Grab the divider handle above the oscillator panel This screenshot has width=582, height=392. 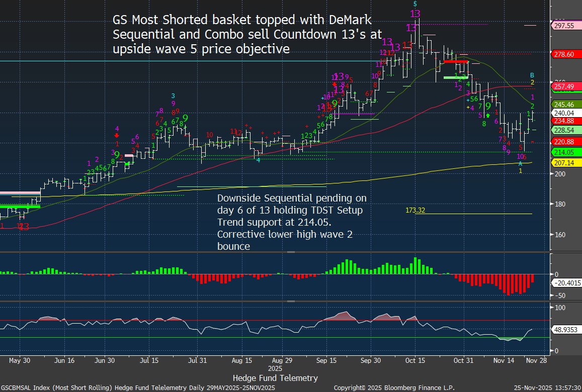tap(291, 301)
